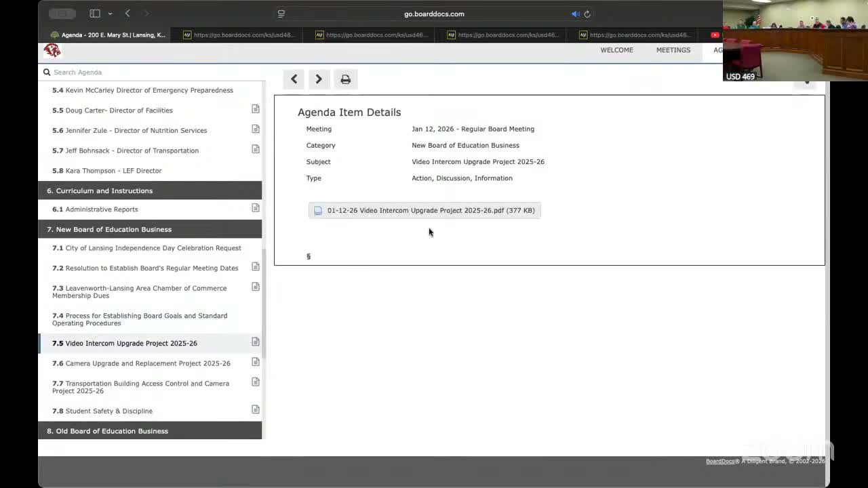The image size is (868, 488).
Task: Click the document icon for 5.6 Jennifer Zule
Action: 256,129
